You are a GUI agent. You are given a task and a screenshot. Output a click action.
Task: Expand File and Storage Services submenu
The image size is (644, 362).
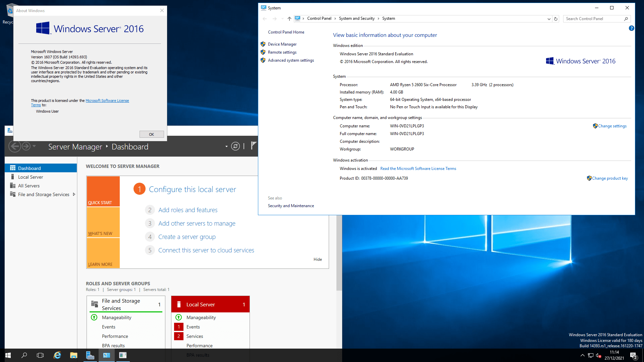[x=74, y=194]
